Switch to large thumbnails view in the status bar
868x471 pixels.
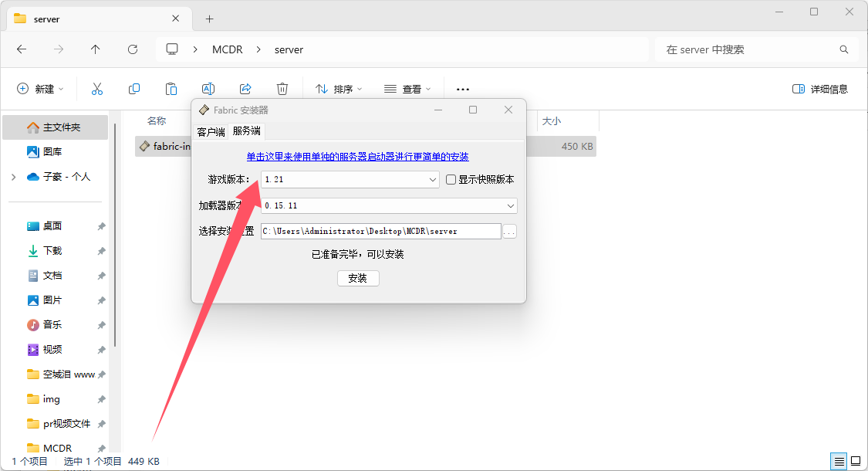(855, 461)
